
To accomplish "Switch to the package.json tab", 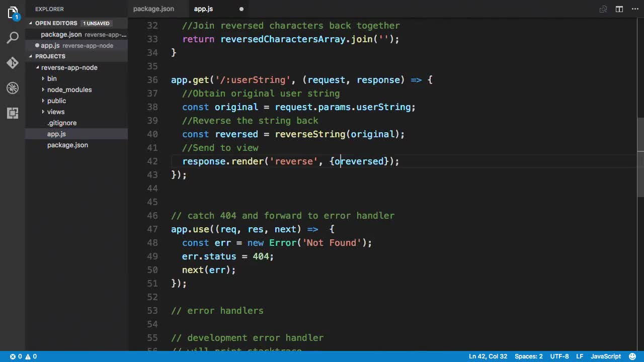I will 153,9.
